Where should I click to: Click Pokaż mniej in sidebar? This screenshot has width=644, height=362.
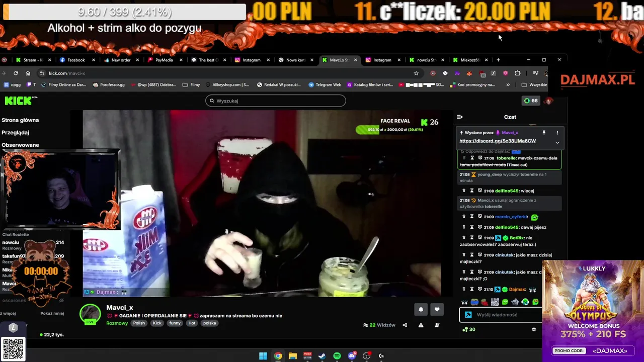[52, 313]
